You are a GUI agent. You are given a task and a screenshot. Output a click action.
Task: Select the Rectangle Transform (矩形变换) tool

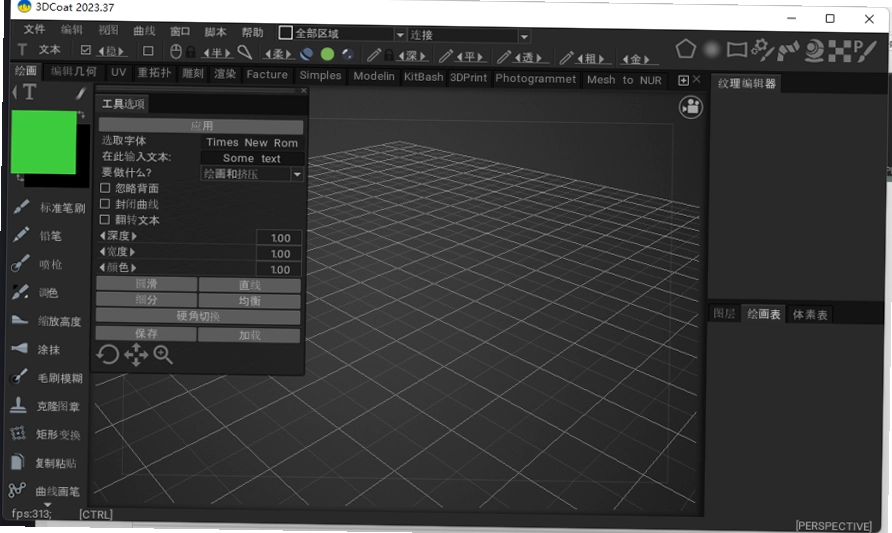(x=46, y=435)
